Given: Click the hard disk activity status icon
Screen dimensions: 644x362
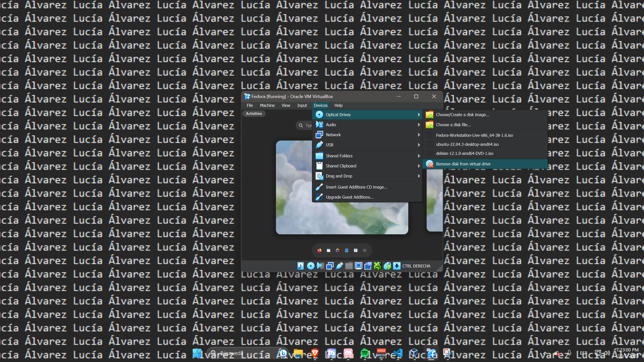Looking at the screenshot, I should [301, 266].
